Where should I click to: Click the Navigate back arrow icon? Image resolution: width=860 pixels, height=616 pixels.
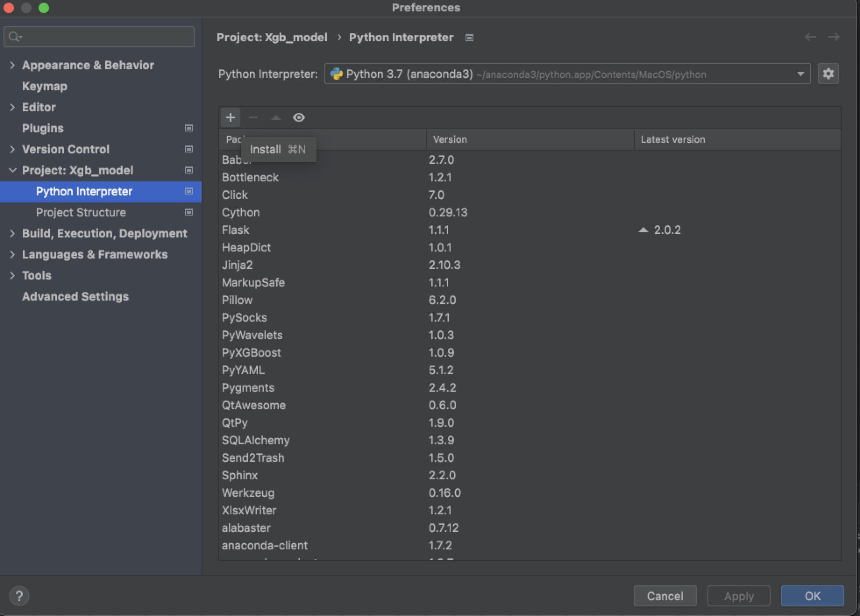click(x=810, y=37)
